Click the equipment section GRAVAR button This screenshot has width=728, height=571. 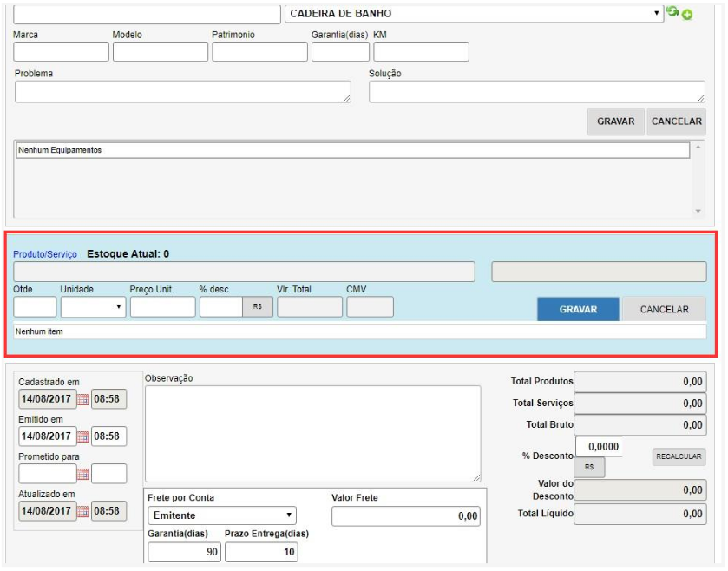pyautogui.click(x=615, y=121)
